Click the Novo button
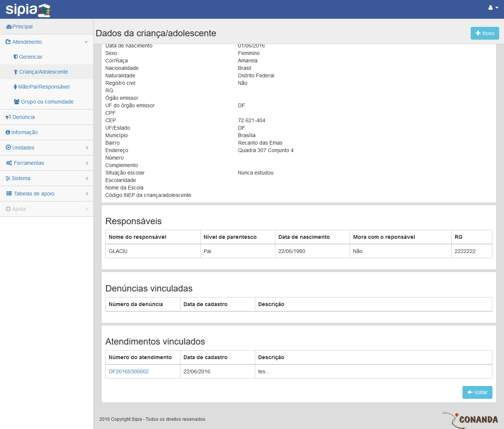Image resolution: width=504 pixels, height=429 pixels. [485, 33]
